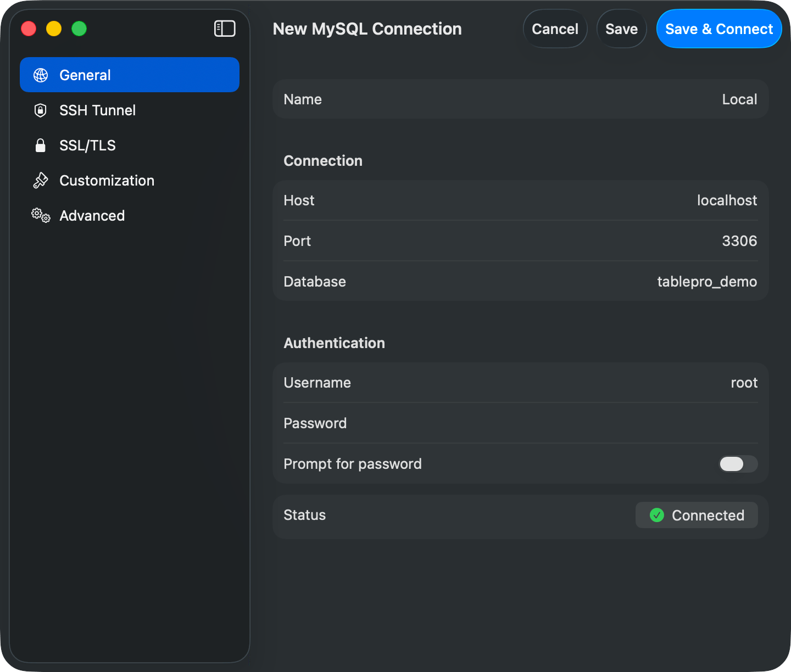
Task: Click the globe icon beside General
Action: [41, 75]
